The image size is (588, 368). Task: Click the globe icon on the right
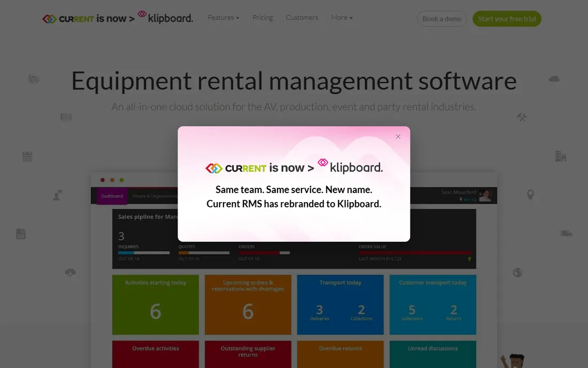coord(517,272)
